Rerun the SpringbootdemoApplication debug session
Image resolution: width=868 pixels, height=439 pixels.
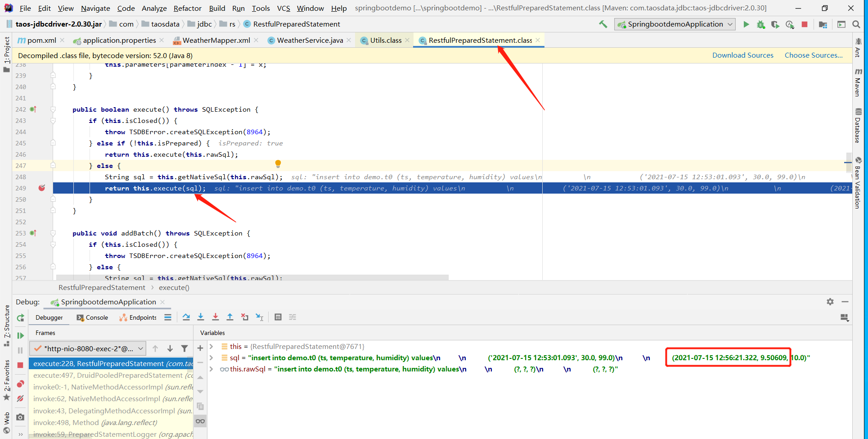20,317
